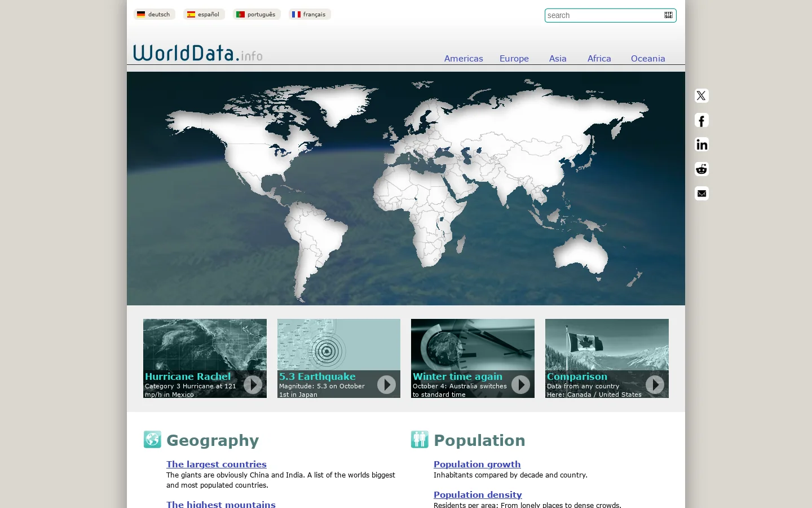
Task: Click text 'Inhabitants compared by decade and country.'
Action: (510, 475)
